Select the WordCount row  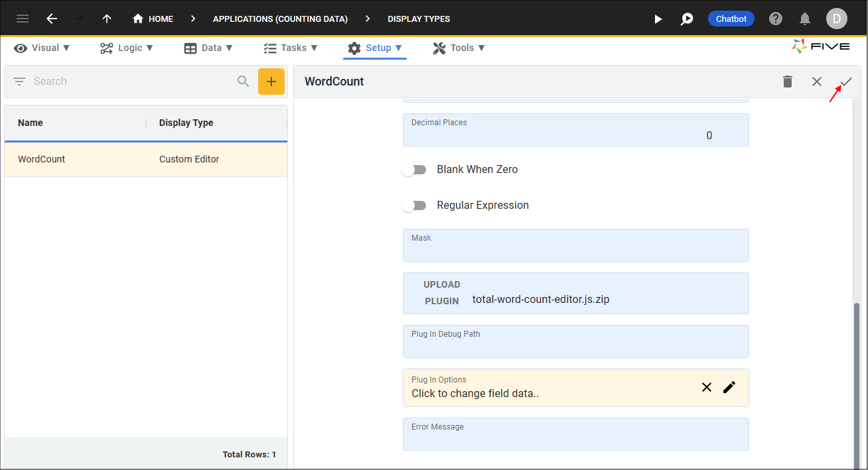point(146,159)
